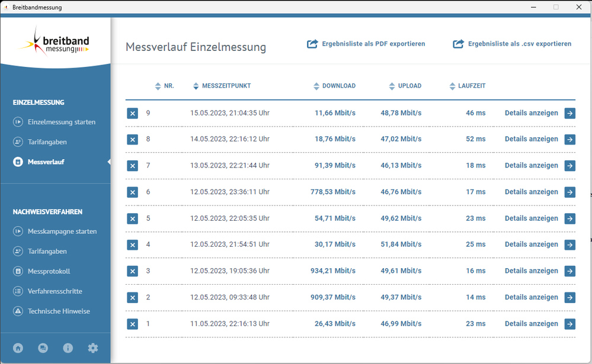The width and height of the screenshot is (592, 364).
Task: Click the arrow icon for measurement 2
Action: [x=569, y=298]
